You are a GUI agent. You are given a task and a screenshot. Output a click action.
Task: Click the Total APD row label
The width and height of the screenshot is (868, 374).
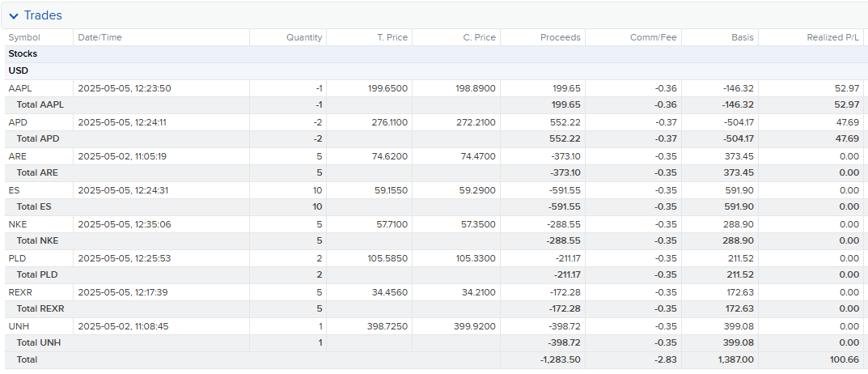point(38,138)
